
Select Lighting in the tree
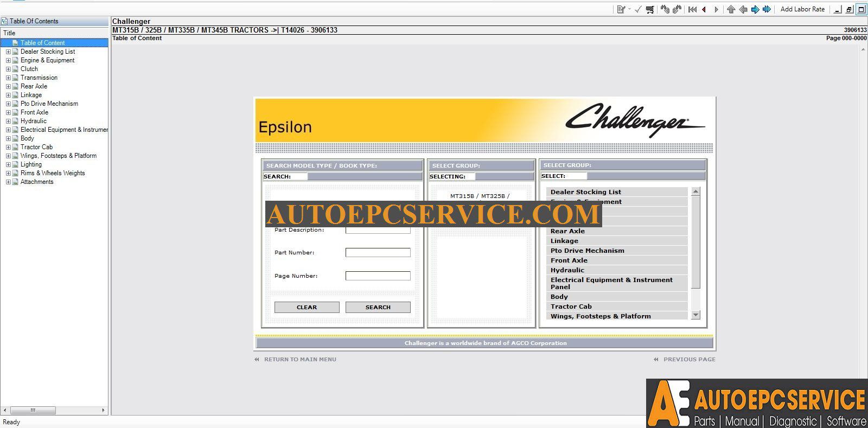pos(31,164)
